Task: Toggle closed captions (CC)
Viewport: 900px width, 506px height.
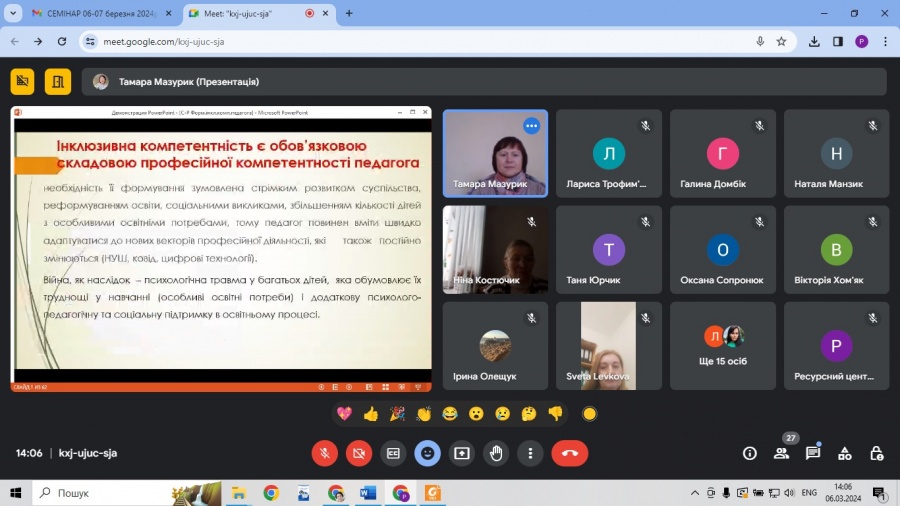Action: (393, 453)
